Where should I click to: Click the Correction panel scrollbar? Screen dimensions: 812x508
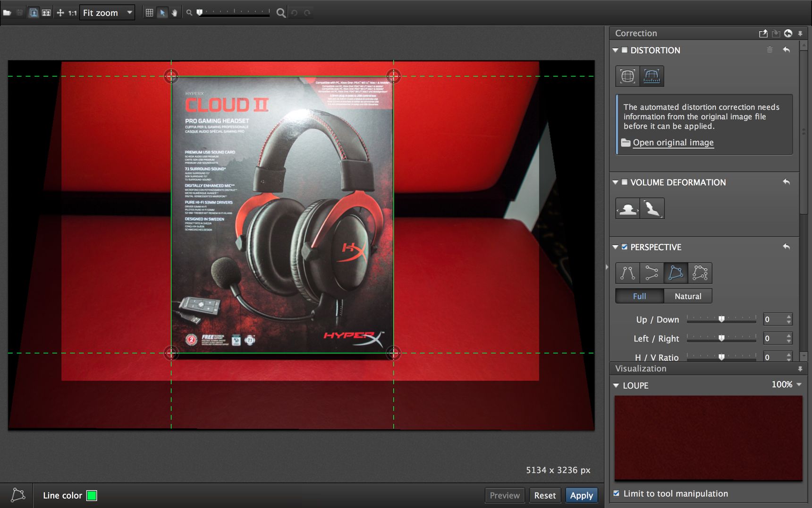pyautogui.click(x=804, y=132)
